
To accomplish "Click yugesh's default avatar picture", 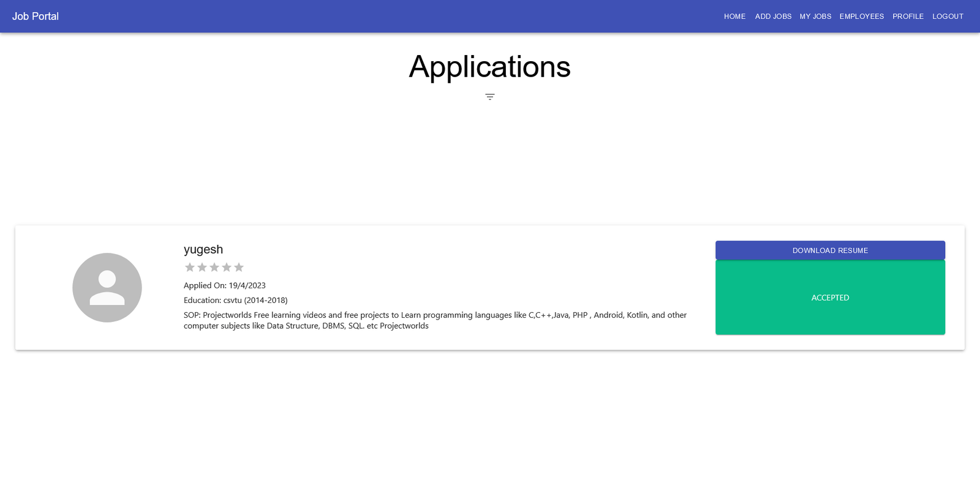I will 107,288.
